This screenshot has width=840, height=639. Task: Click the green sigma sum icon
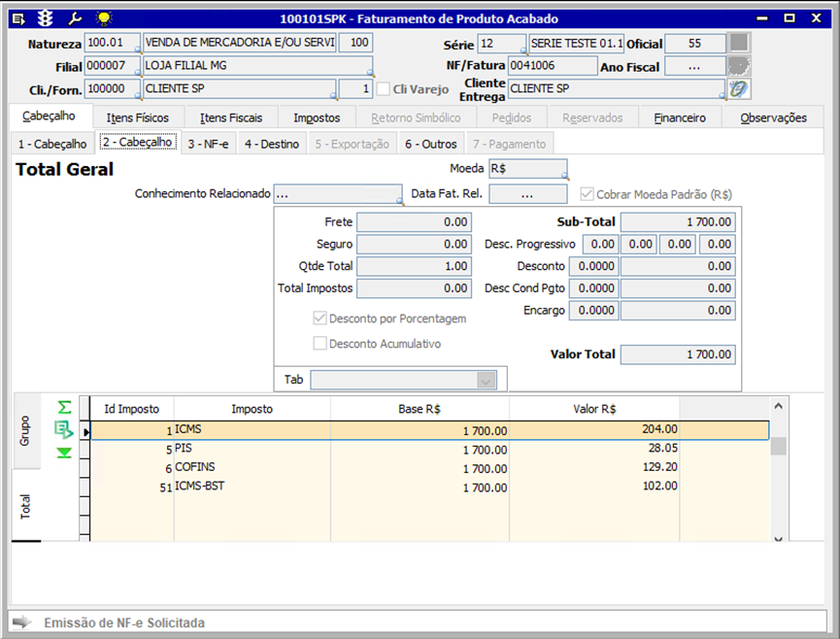pyautogui.click(x=64, y=407)
